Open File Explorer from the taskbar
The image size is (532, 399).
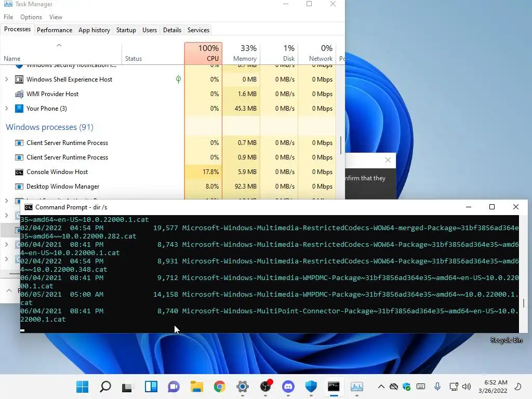coord(197,387)
